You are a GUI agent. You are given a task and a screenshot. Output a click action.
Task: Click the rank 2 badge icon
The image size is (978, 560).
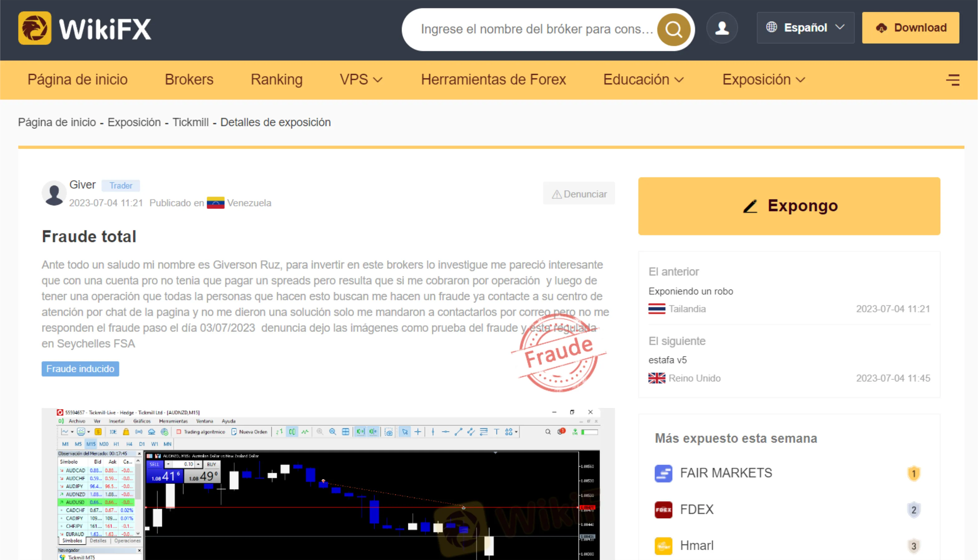click(914, 510)
